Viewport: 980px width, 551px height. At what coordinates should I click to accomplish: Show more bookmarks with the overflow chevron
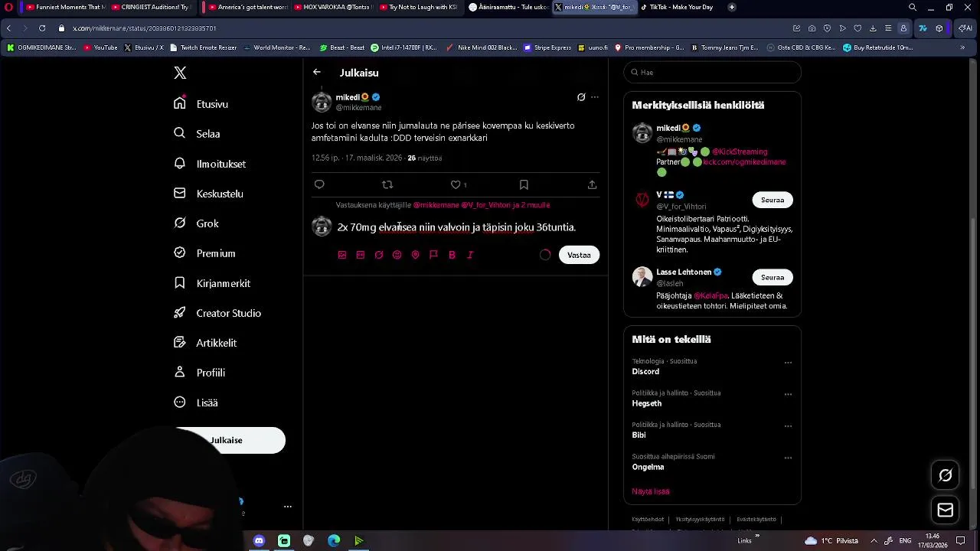[x=962, y=47]
